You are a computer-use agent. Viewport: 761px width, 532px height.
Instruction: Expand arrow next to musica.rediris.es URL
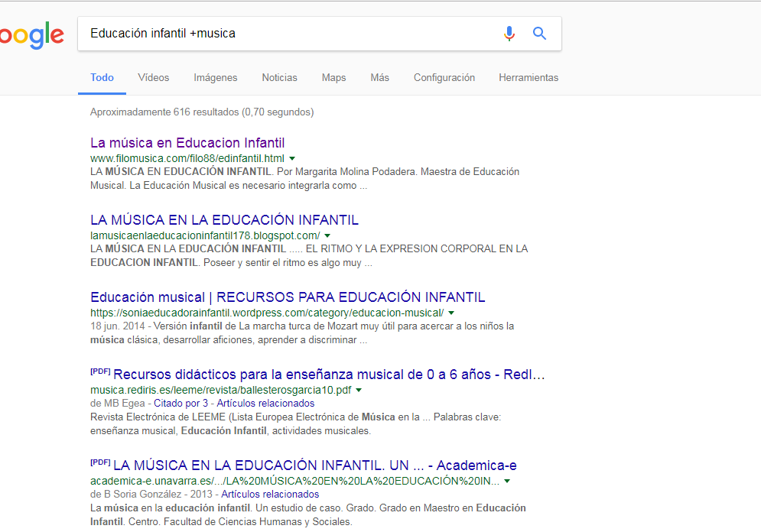tap(359, 390)
